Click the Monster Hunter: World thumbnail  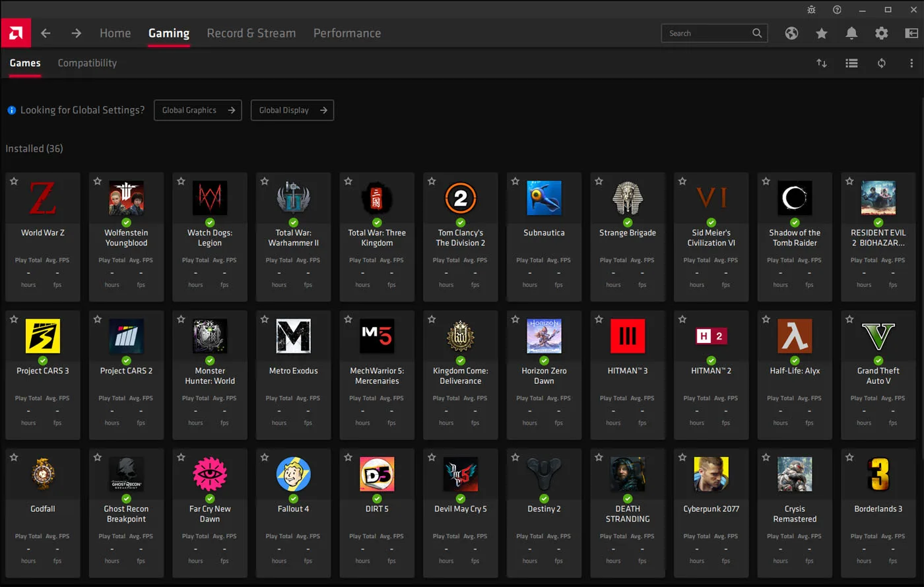[x=210, y=336]
